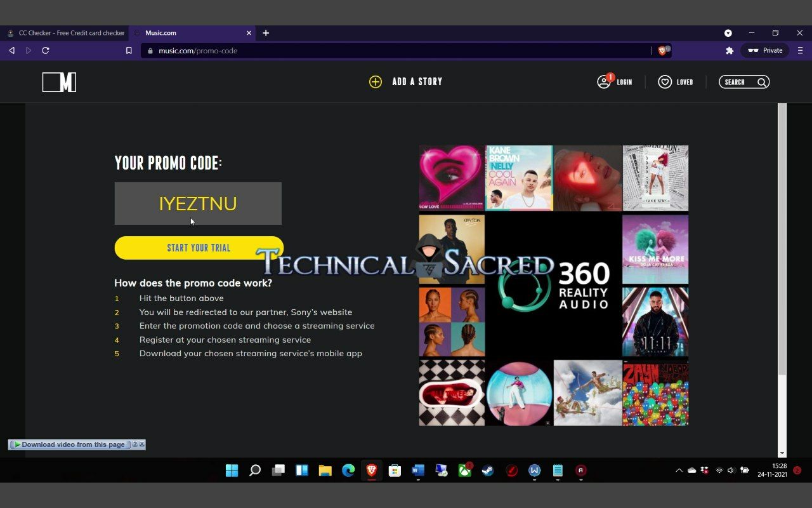Image resolution: width=812 pixels, height=508 pixels.
Task: Reload the current page
Action: coord(46,50)
